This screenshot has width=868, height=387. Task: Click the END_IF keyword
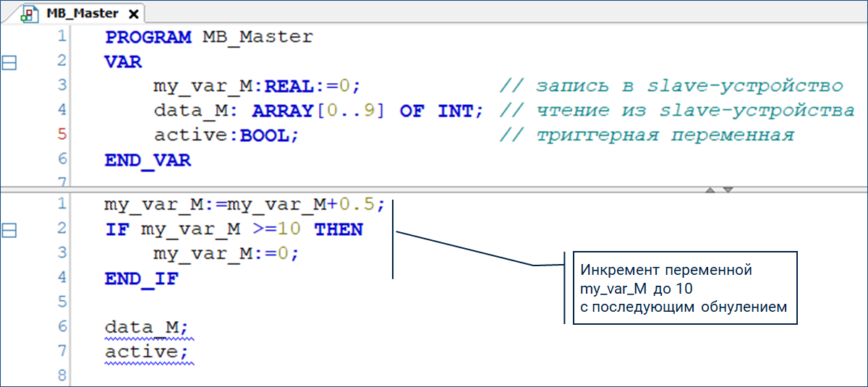[x=141, y=278]
